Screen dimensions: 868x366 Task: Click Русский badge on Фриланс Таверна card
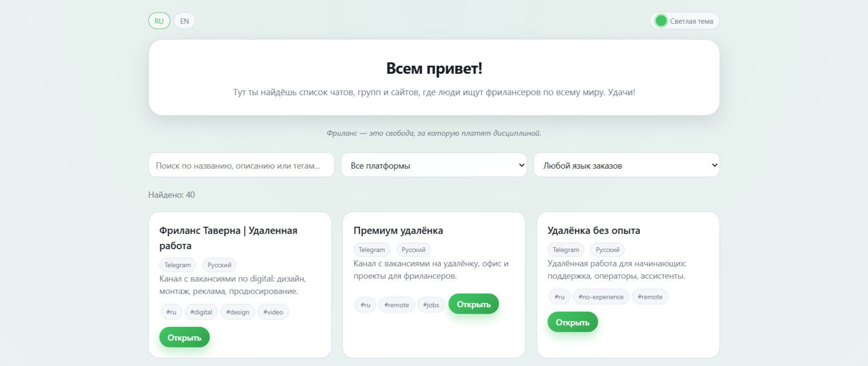click(219, 265)
